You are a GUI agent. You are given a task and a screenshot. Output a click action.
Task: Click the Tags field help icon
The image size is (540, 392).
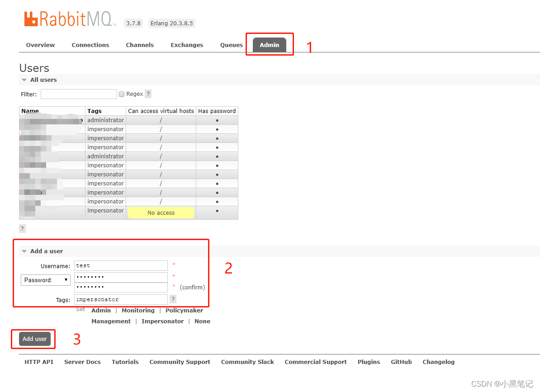pyautogui.click(x=173, y=299)
